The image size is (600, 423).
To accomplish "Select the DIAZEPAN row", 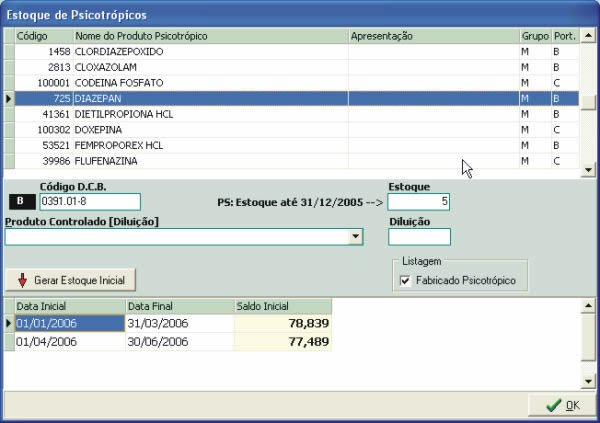I will tap(297, 99).
